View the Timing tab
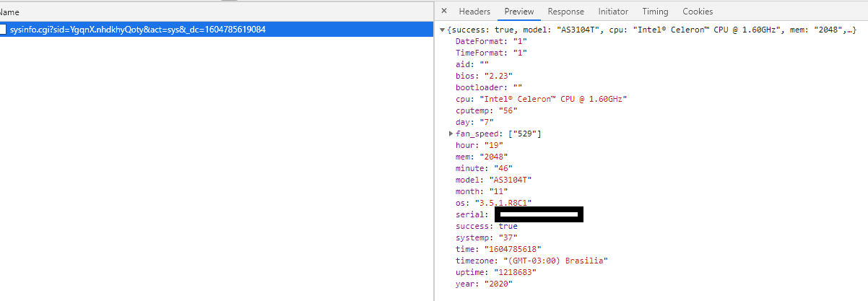 tap(655, 12)
